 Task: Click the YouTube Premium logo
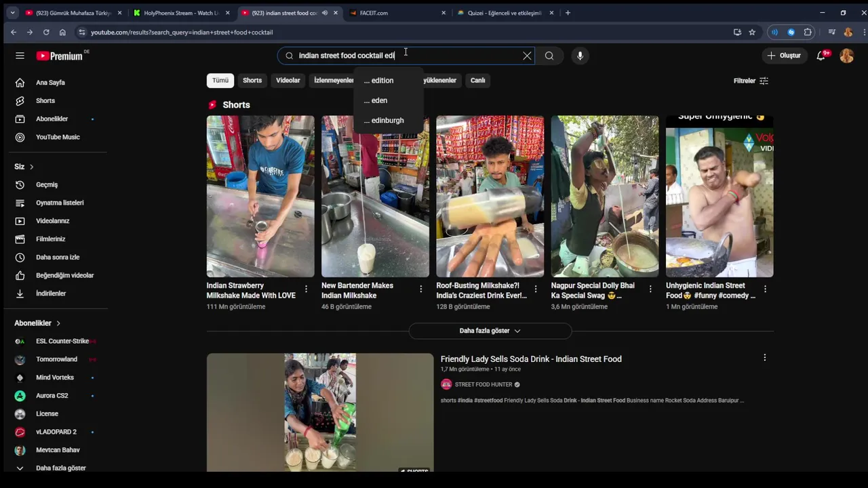pos(61,56)
